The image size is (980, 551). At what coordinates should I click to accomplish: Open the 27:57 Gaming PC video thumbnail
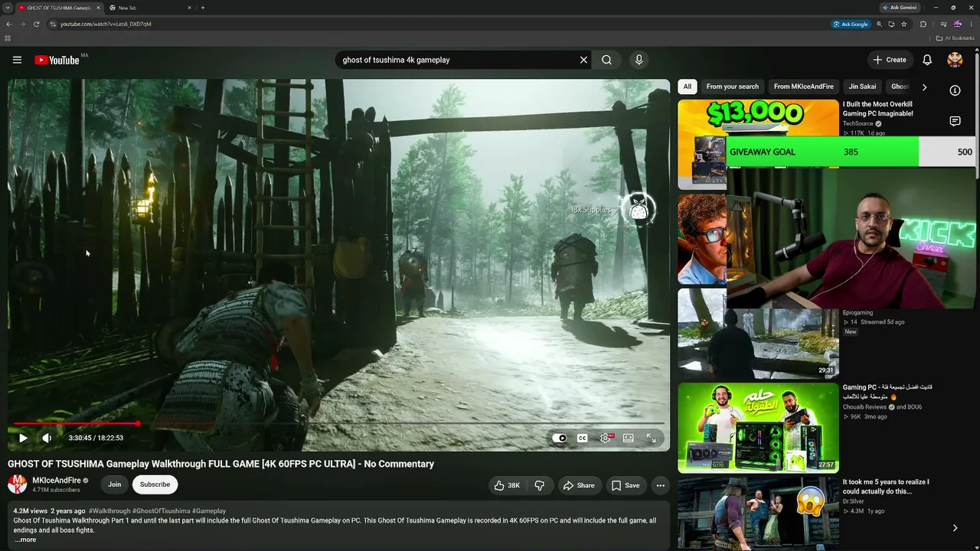tap(758, 428)
